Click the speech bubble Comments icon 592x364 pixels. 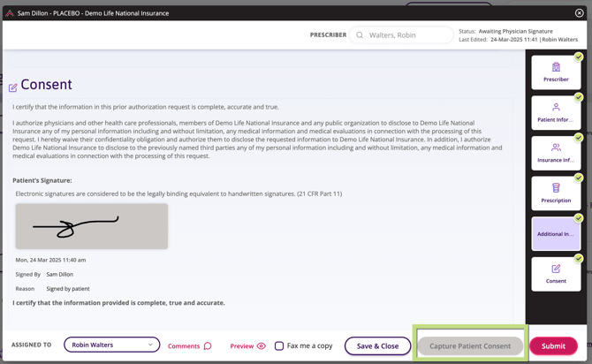[208, 345]
